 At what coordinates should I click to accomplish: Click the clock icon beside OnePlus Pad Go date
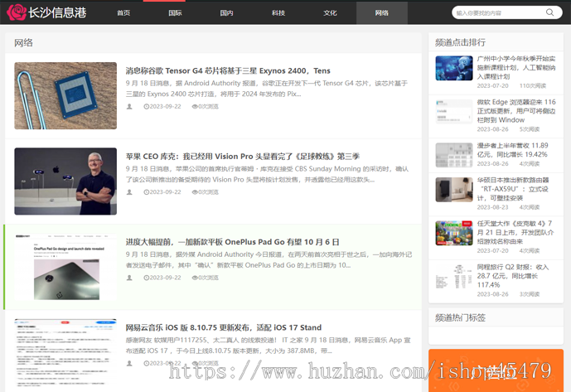click(147, 278)
